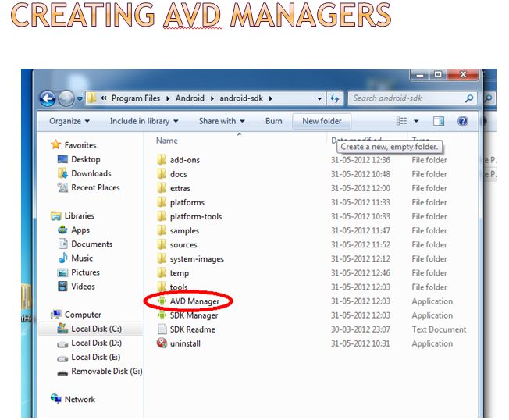
Task: Select Program Files in the address bar
Action: pos(136,98)
